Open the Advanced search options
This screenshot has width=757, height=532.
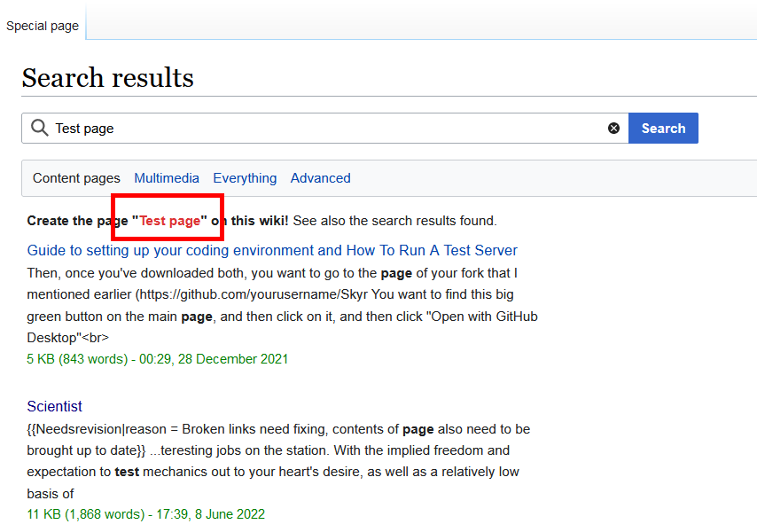pyautogui.click(x=320, y=178)
